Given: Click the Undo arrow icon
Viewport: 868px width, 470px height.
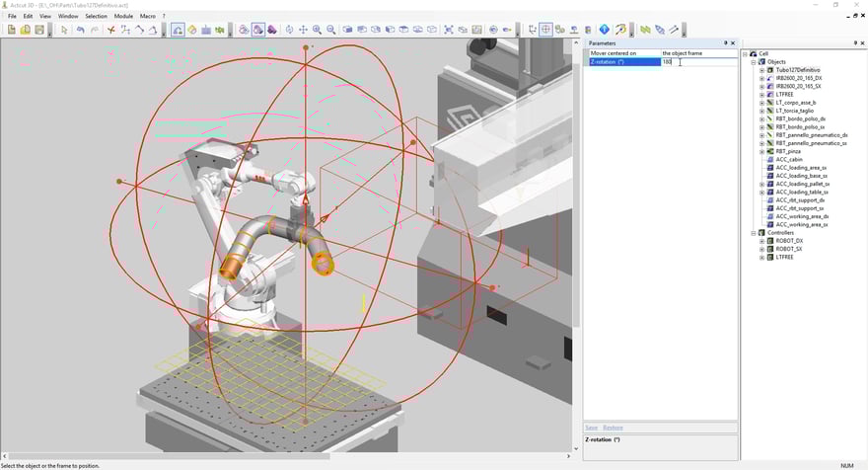Looking at the screenshot, I should tap(81, 30).
